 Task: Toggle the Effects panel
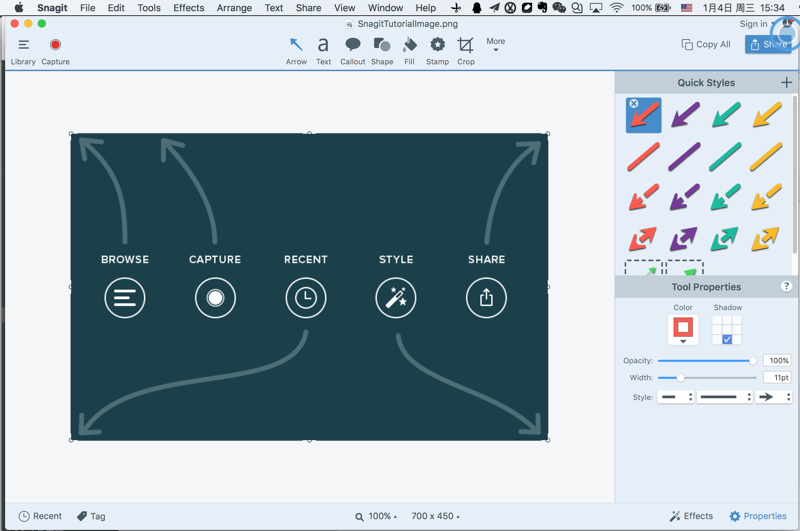point(691,516)
